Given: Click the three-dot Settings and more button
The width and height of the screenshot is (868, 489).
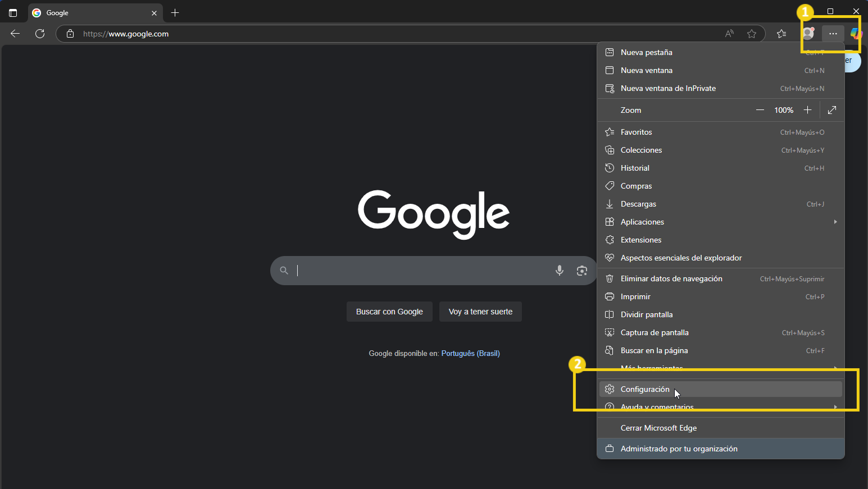Looking at the screenshot, I should [x=833, y=34].
